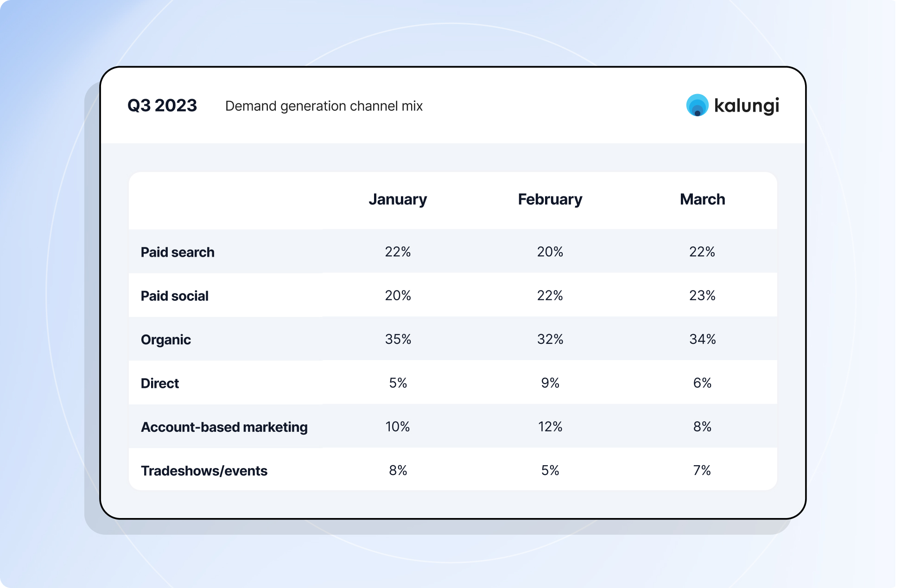Click the kalungi brand name text
Image resolution: width=901 pixels, height=588 pixels.
click(x=746, y=106)
